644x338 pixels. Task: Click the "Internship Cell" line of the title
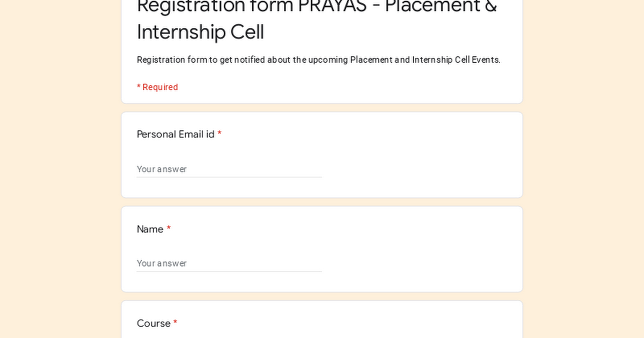click(x=200, y=32)
